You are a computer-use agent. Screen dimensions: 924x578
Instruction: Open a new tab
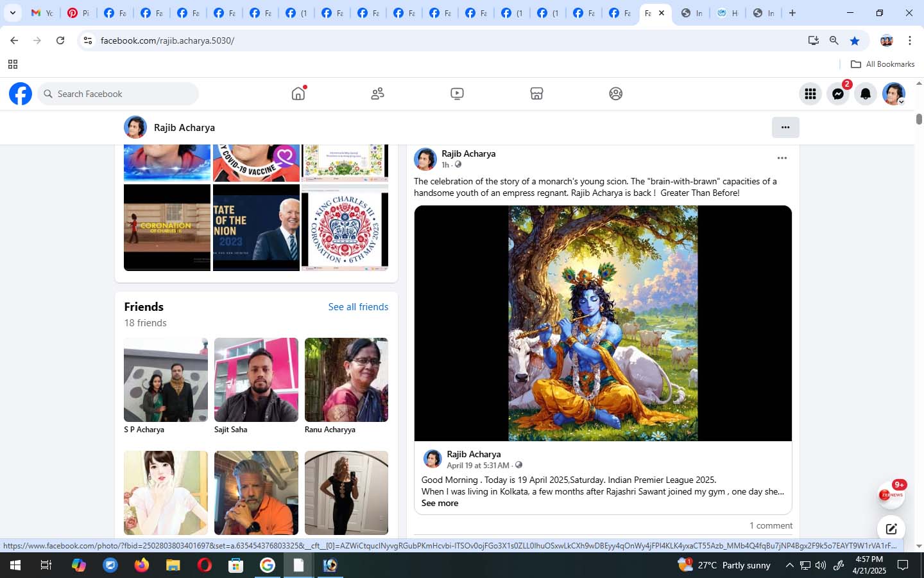pyautogui.click(x=792, y=13)
